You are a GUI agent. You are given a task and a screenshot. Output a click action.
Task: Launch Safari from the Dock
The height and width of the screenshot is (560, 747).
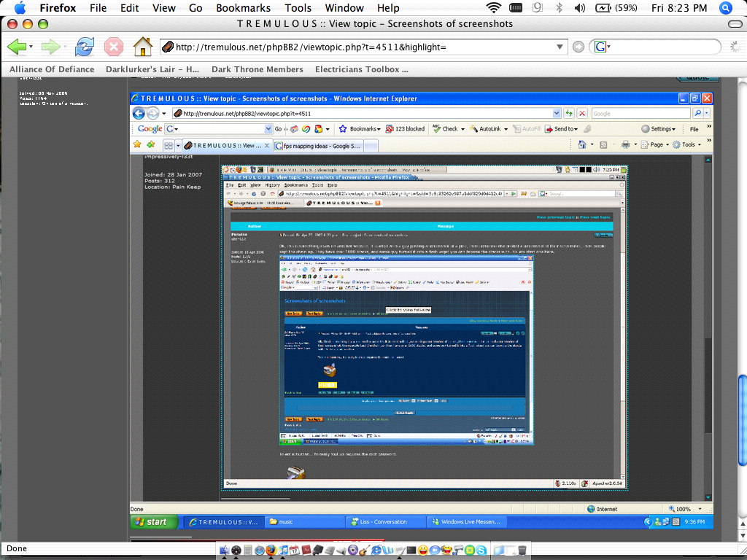260,551
